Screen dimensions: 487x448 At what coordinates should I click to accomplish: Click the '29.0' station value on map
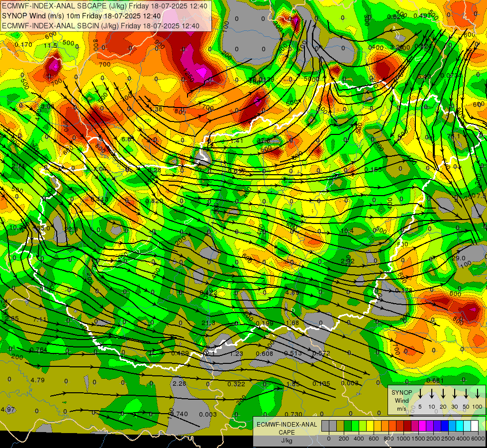pyautogui.click(x=459, y=258)
